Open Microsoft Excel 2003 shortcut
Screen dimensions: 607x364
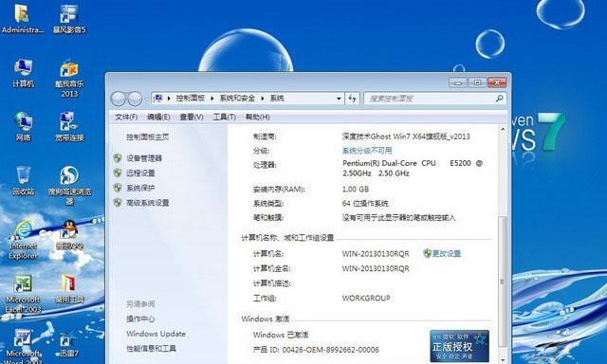point(23,294)
